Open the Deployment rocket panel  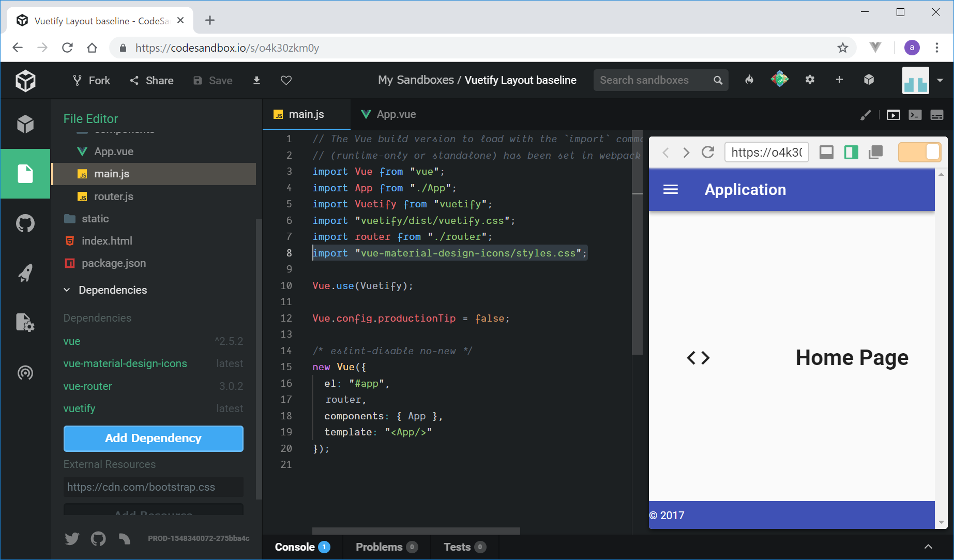pos(25,273)
